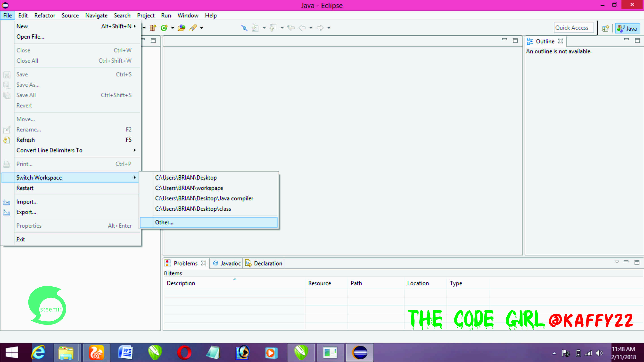Click the Forward navigation arrow icon
Screen dimensions: 644x362
tap(320, 28)
